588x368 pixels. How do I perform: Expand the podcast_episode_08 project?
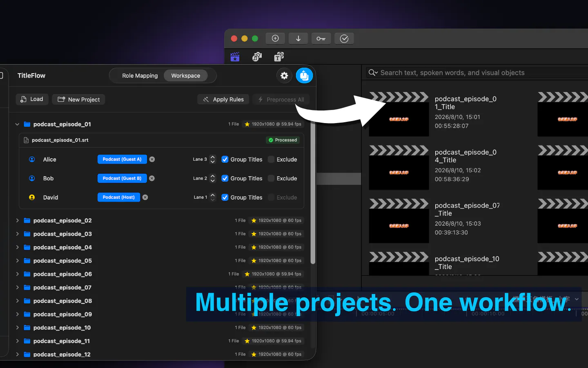[x=17, y=301]
